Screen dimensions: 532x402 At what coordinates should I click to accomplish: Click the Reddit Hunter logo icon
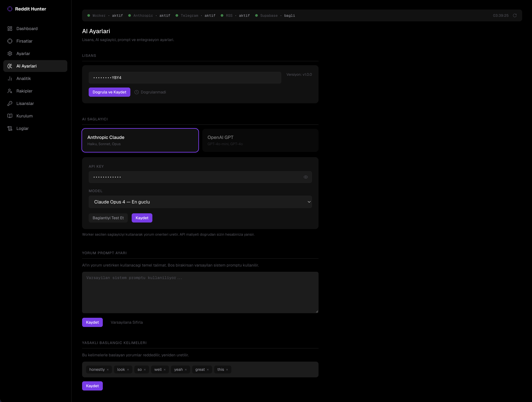(10, 9)
